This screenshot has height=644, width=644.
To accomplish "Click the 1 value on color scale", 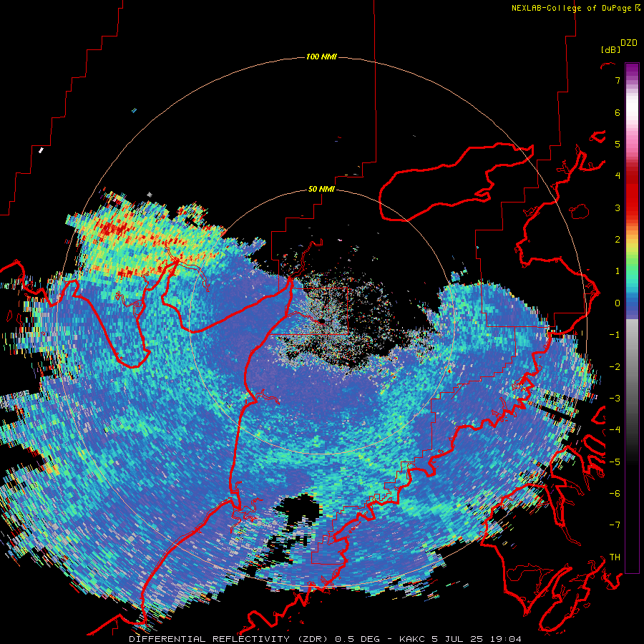I will [618, 271].
